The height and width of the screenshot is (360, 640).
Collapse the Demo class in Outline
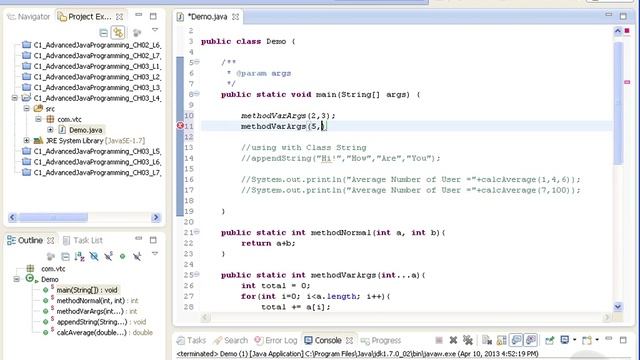click(16, 279)
